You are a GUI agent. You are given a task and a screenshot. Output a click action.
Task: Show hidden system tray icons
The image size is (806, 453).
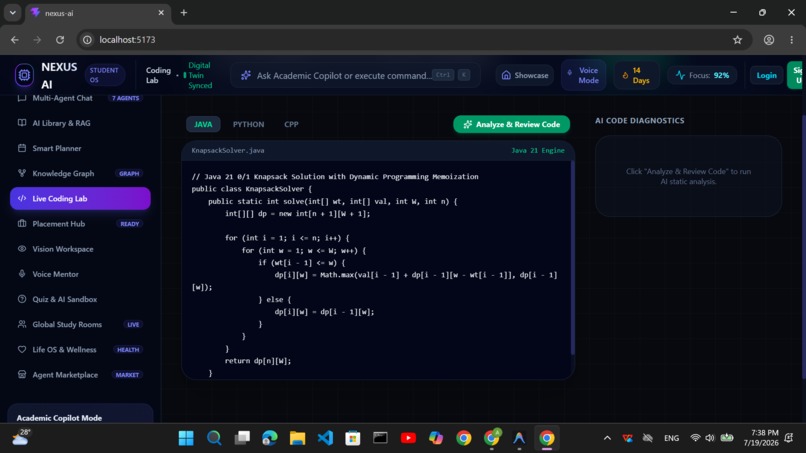click(607, 438)
